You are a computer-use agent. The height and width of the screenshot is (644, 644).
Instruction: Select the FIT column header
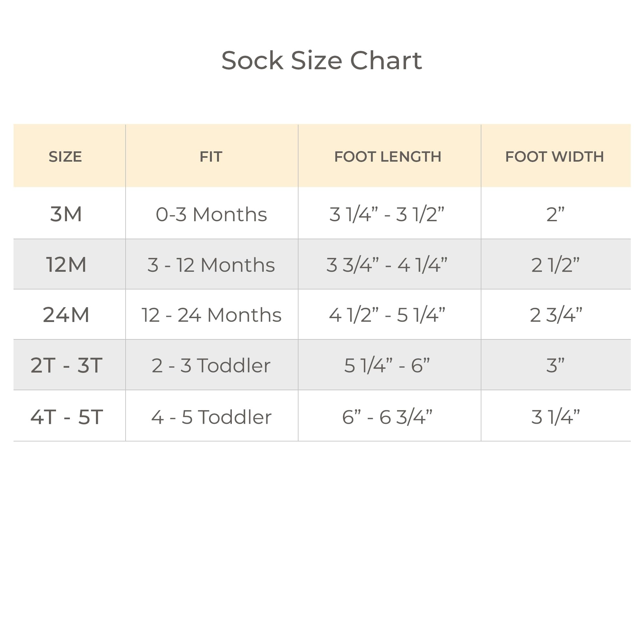click(211, 157)
